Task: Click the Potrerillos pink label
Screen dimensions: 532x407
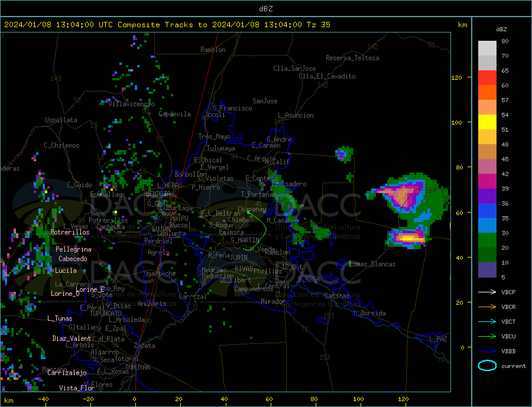Action: click(70, 232)
